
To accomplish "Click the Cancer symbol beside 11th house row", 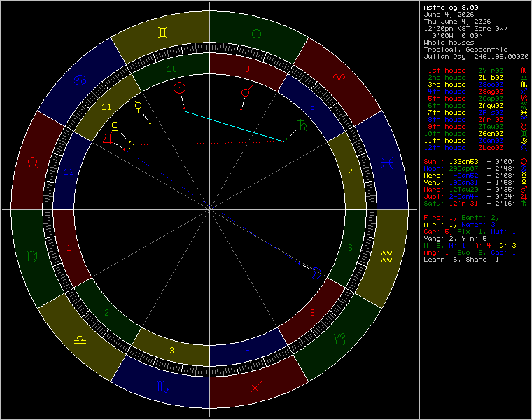I will 524,141.
